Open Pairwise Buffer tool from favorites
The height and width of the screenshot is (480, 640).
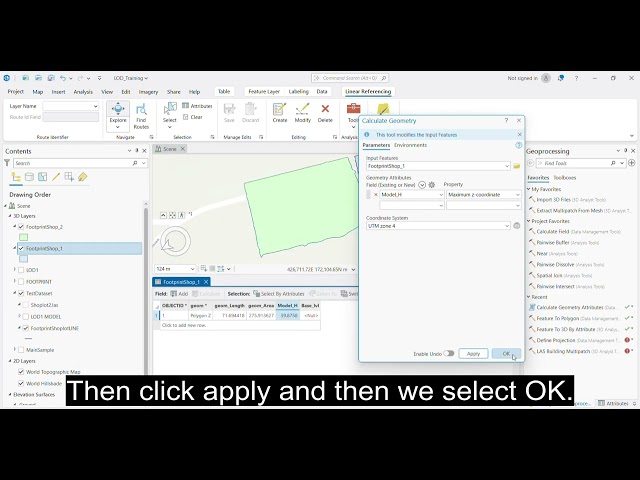(x=553, y=242)
